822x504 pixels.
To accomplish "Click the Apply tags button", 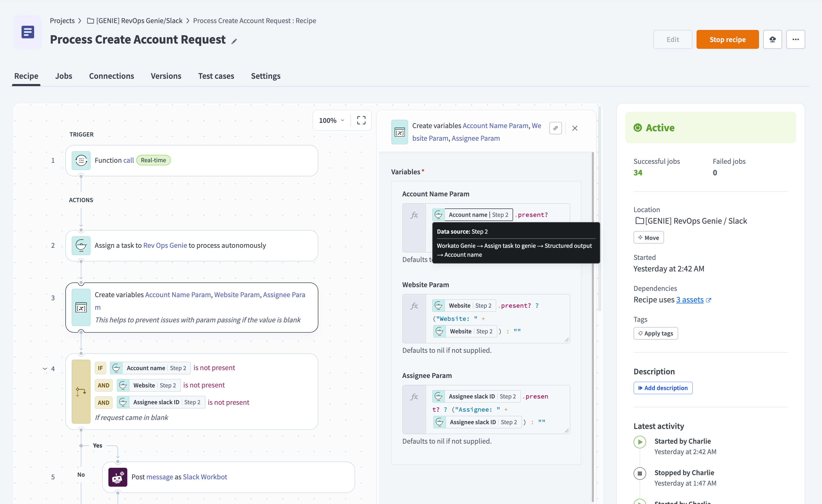I will tap(656, 333).
